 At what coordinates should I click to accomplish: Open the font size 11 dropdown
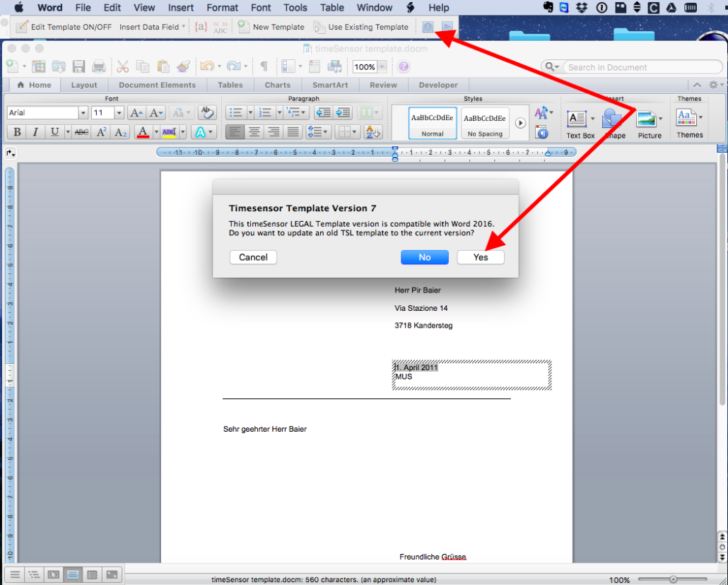[119, 113]
